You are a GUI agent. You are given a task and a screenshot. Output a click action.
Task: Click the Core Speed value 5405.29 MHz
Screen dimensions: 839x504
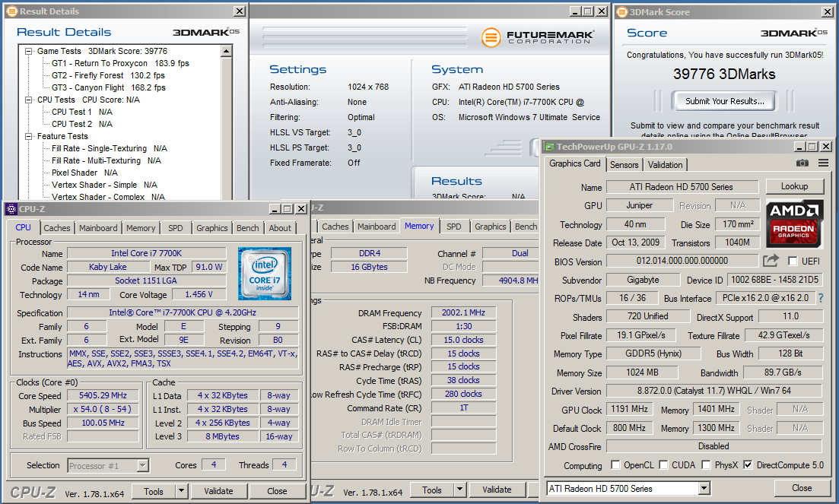coord(103,395)
